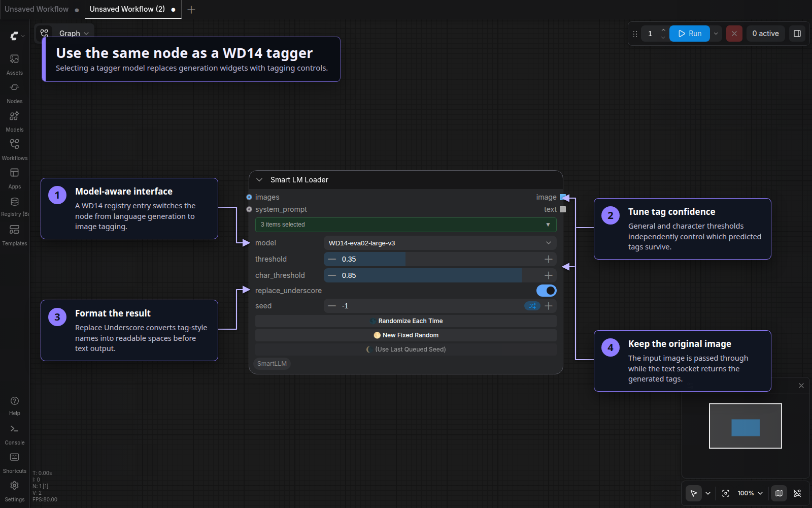Open Settings from the sidebar
This screenshot has width=812, height=508.
[x=15, y=492]
